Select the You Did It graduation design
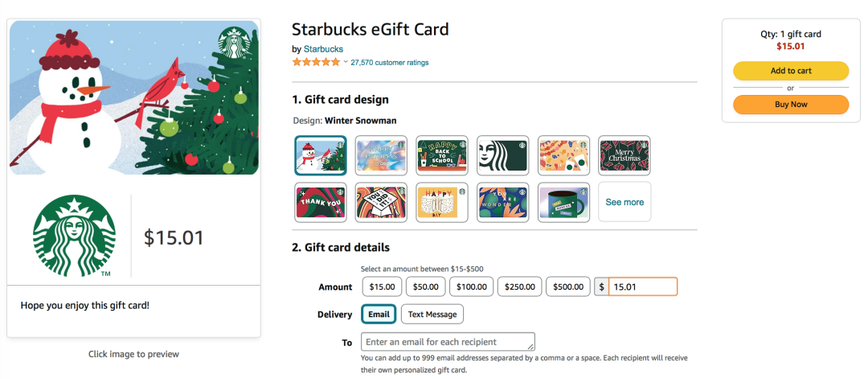This screenshot has width=868, height=379. pyautogui.click(x=382, y=202)
